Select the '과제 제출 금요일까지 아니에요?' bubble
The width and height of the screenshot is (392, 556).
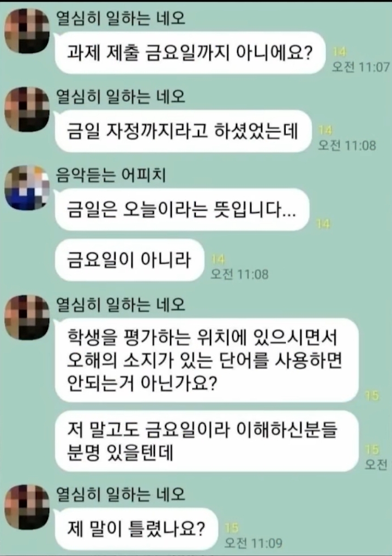190,53
